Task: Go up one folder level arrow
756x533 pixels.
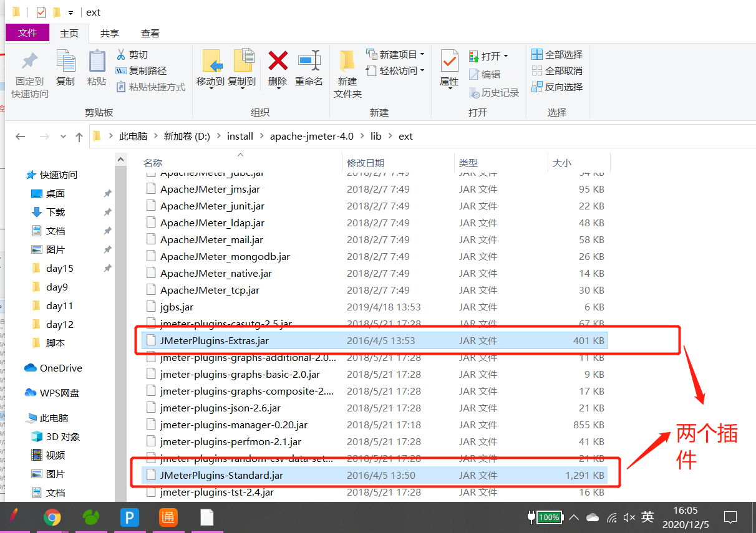Action: (x=79, y=137)
